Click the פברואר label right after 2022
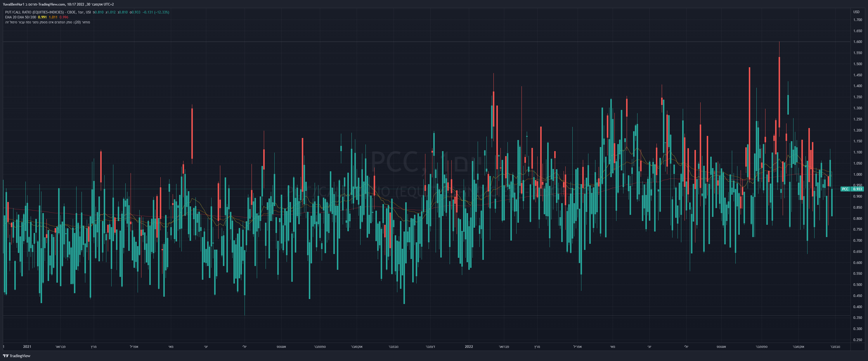Screen dimensions: 868x361 click(504, 346)
